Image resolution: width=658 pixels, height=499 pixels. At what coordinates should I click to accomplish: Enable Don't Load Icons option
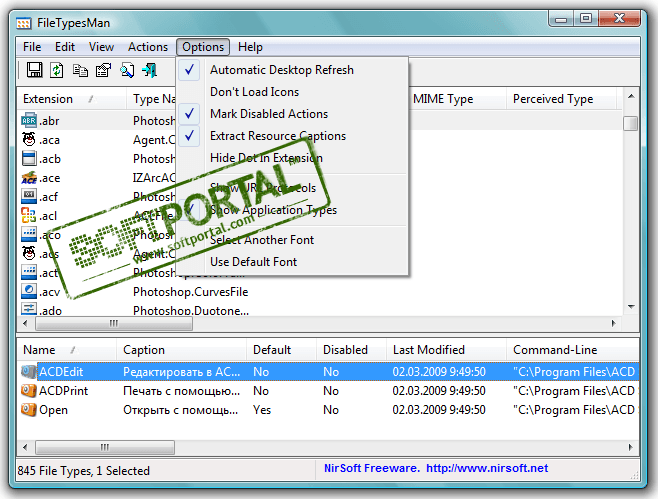click(x=292, y=91)
